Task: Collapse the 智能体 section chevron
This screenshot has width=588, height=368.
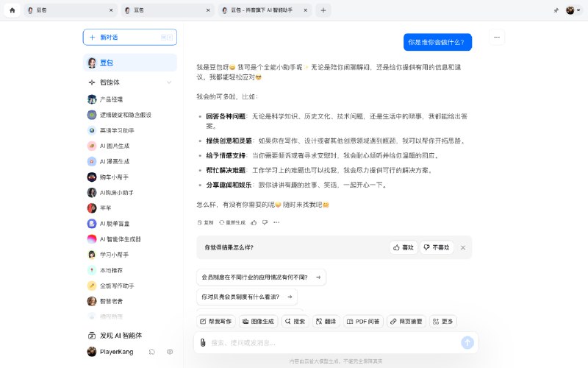Action: [x=169, y=82]
